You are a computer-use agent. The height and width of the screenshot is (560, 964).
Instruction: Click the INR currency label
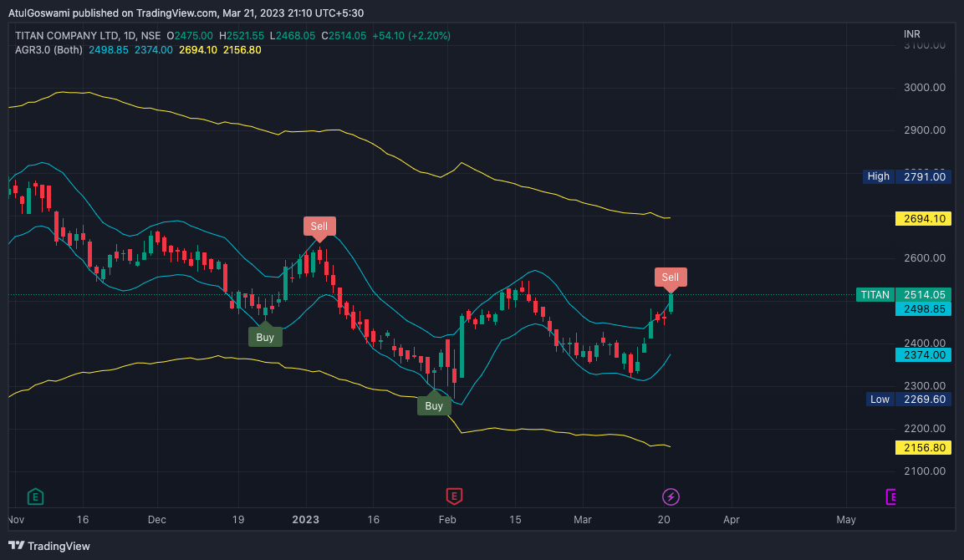coord(911,34)
